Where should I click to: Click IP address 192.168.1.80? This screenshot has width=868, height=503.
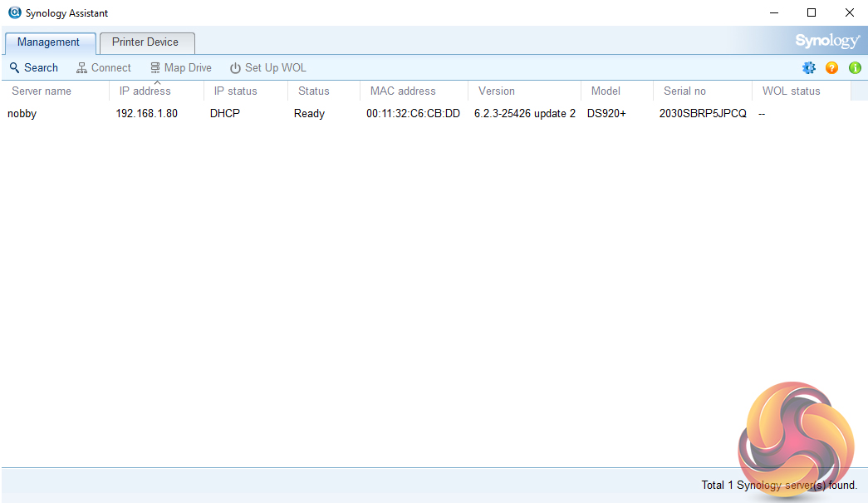click(x=147, y=114)
